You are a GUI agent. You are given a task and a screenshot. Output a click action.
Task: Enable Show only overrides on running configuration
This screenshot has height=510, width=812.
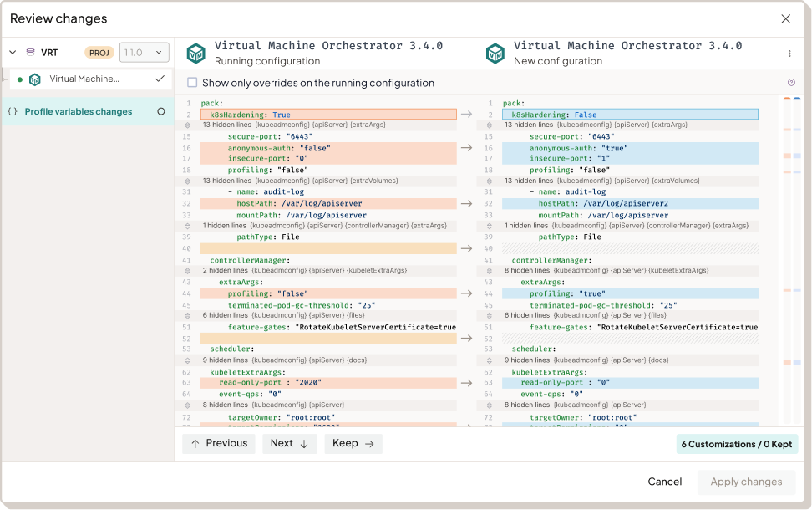click(191, 83)
